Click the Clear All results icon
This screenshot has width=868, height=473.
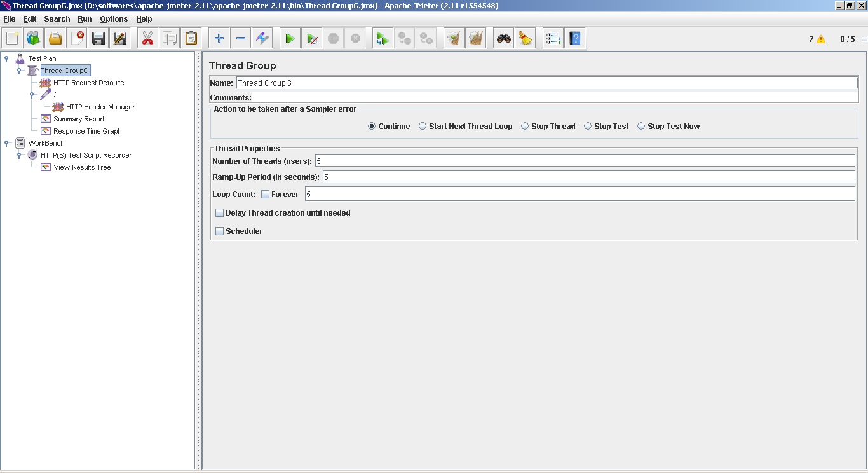coord(476,38)
